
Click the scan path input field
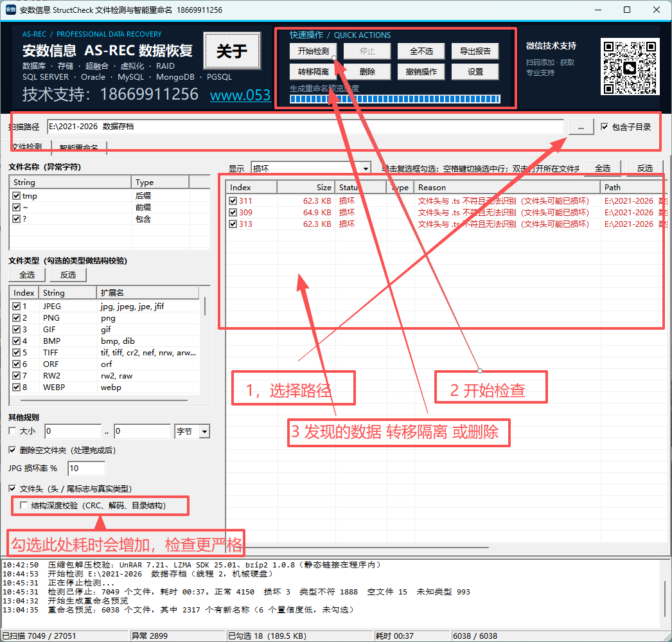306,127
